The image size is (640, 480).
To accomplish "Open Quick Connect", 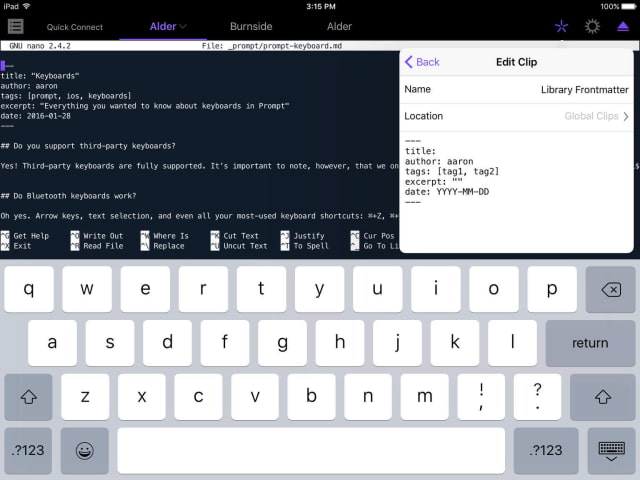I will (x=75, y=27).
